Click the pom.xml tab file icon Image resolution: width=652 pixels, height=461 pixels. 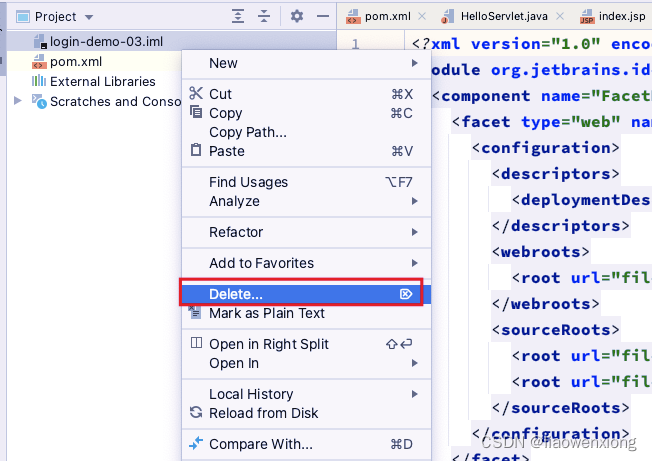click(x=353, y=17)
